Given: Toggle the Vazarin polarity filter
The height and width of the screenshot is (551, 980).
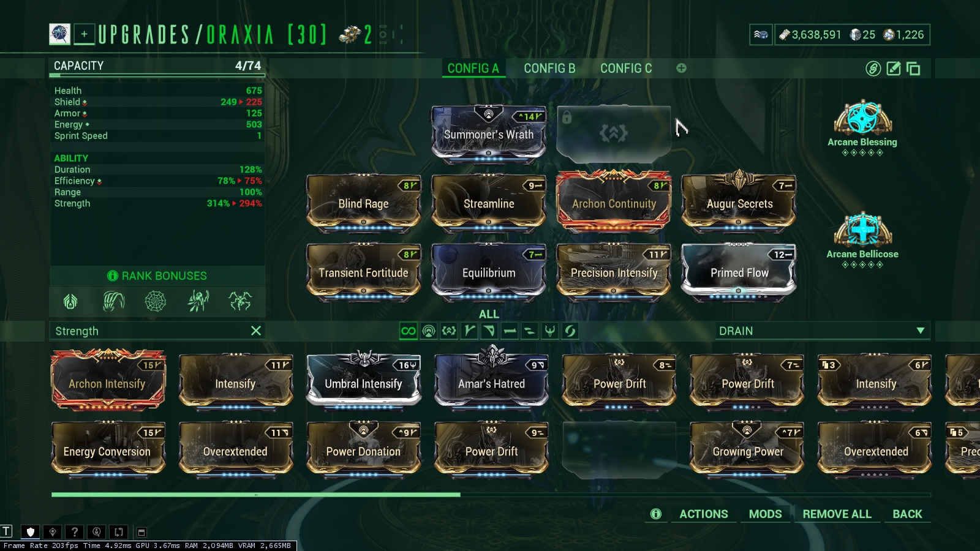Looking at the screenshot, I should [489, 331].
